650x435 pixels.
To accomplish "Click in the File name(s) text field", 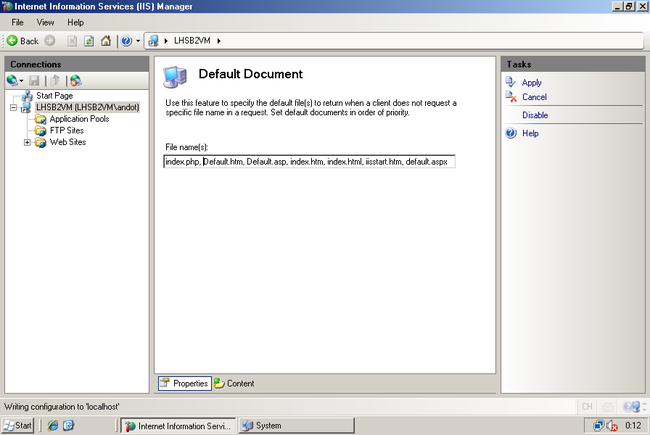I will coord(309,162).
